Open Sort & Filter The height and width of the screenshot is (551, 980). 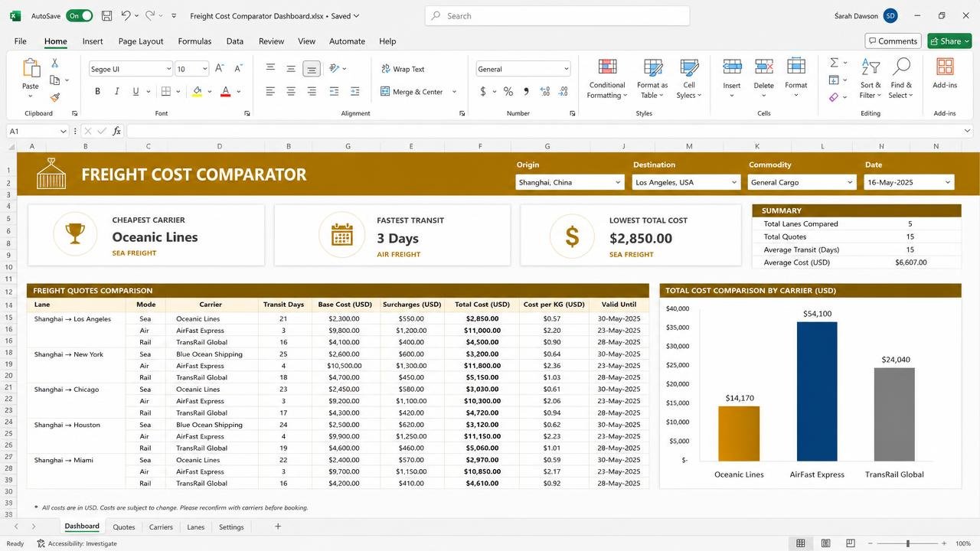coord(871,79)
